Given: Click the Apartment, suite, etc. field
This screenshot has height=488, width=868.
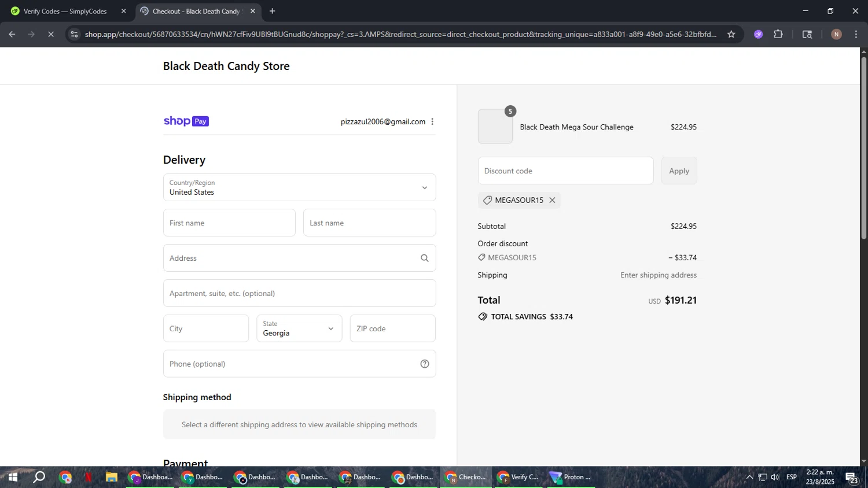Looking at the screenshot, I should pyautogui.click(x=299, y=293).
